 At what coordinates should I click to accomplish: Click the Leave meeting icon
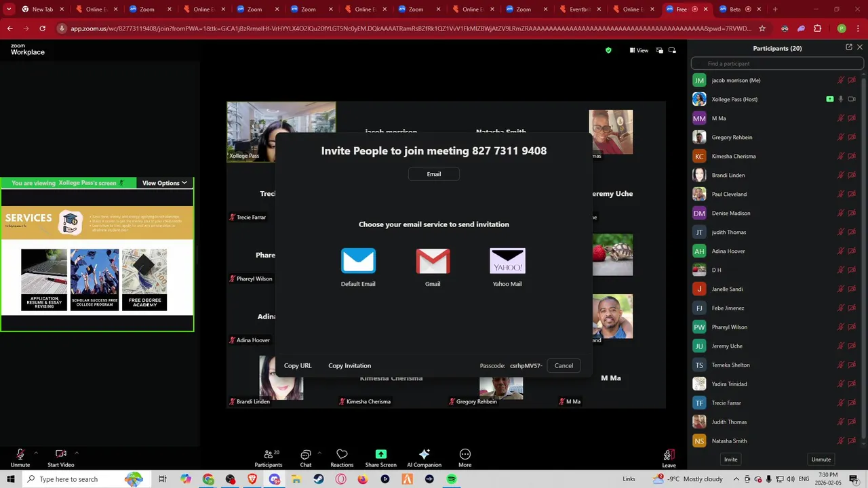click(669, 454)
